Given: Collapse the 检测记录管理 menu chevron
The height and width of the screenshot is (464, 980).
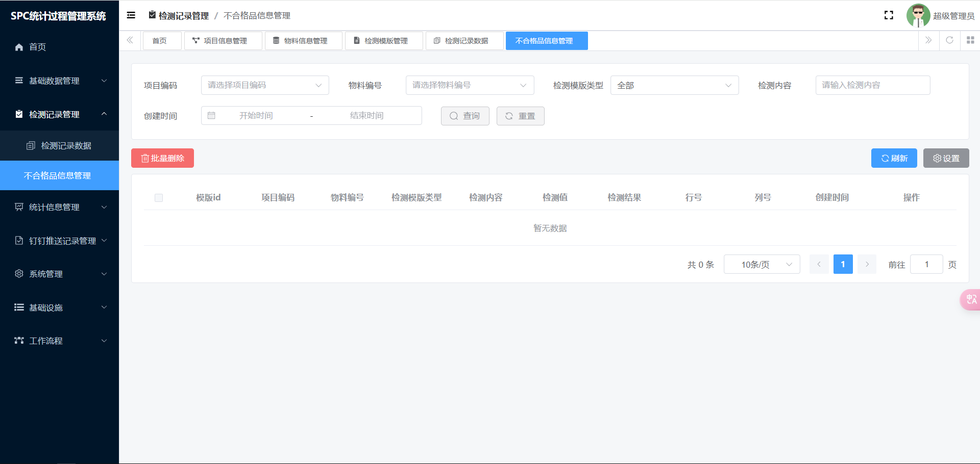Looking at the screenshot, I should [104, 114].
